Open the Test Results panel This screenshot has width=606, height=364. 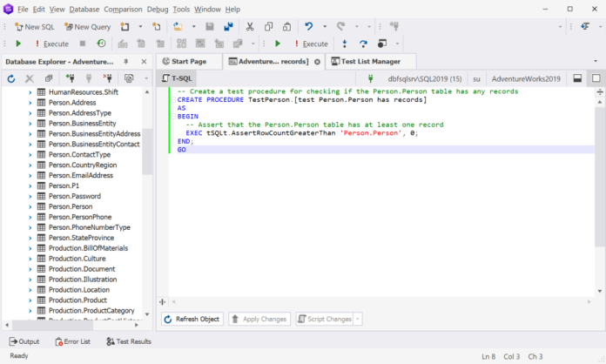coord(127,341)
